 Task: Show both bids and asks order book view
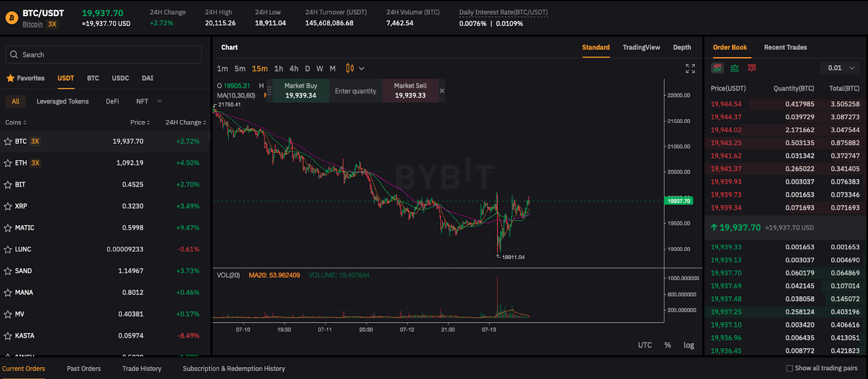718,68
